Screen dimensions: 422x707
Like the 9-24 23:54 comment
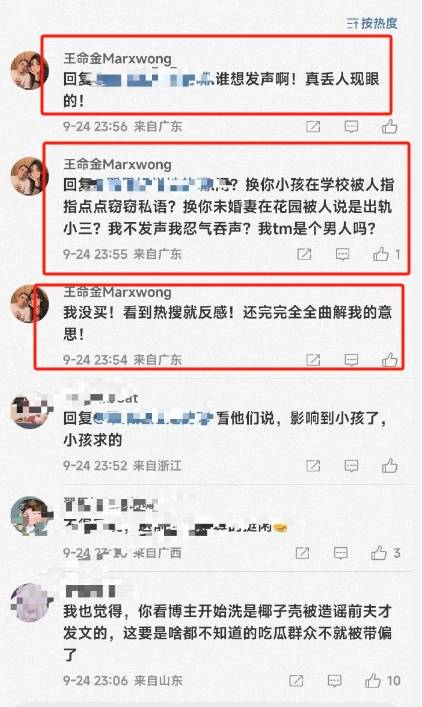pyautogui.click(x=390, y=359)
